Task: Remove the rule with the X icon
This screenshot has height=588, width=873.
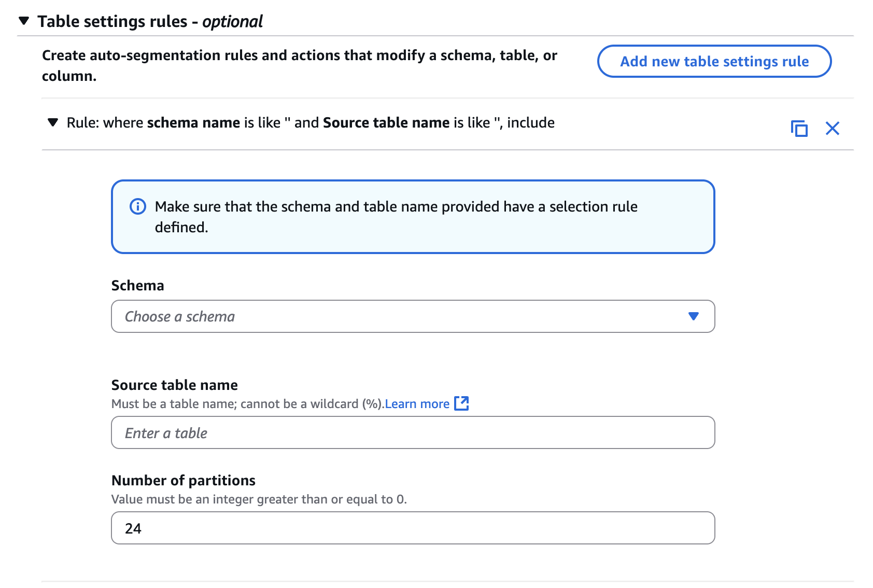Action: 832,128
